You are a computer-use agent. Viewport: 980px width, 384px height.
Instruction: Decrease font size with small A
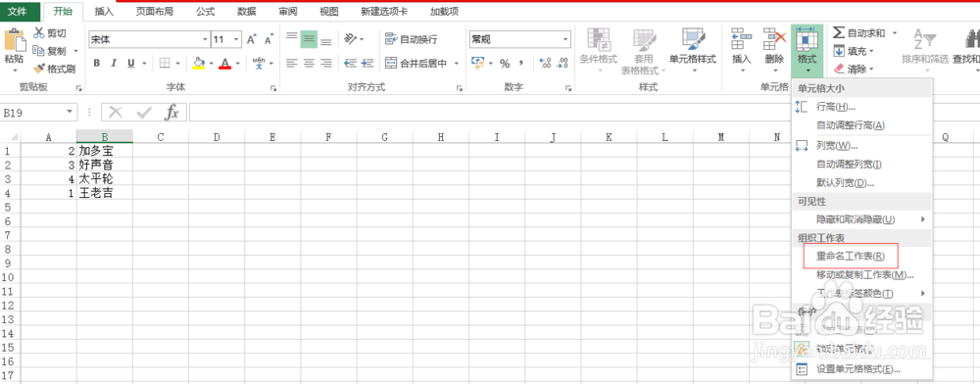coord(269,39)
